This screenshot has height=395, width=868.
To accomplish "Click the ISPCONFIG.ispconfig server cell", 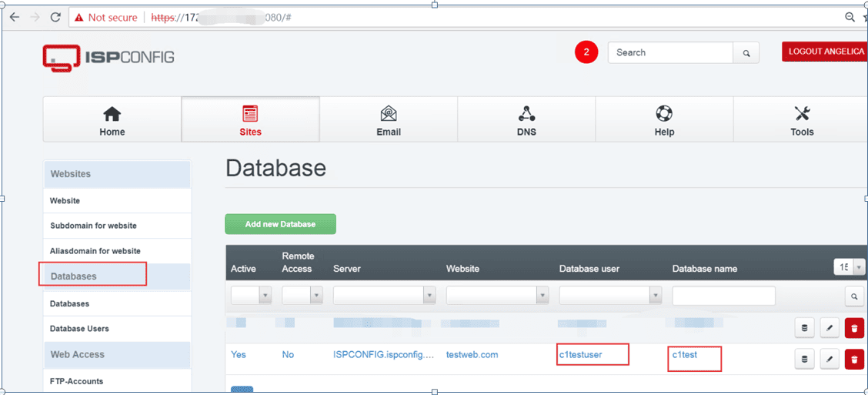I will pos(384,354).
